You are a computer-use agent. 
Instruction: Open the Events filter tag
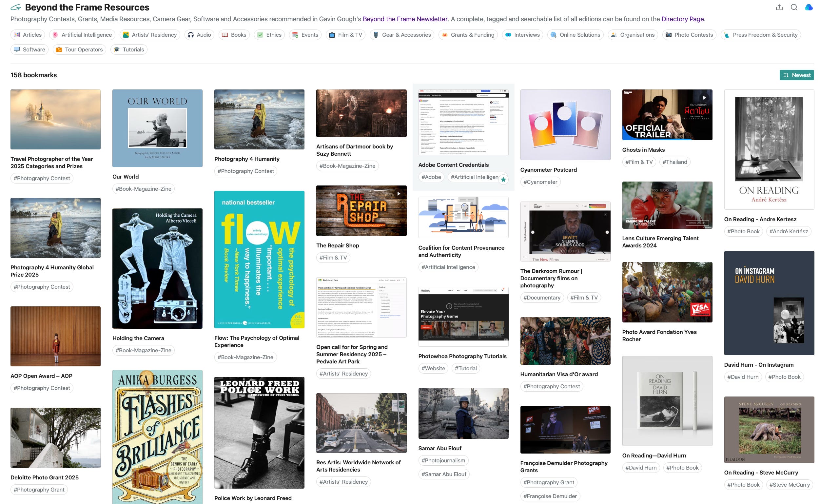(x=305, y=35)
